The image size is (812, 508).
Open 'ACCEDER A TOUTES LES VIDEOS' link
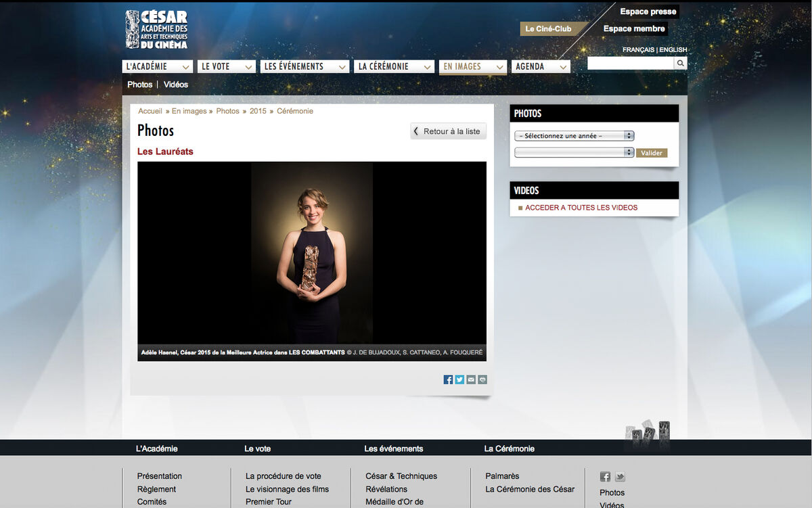pyautogui.click(x=582, y=207)
